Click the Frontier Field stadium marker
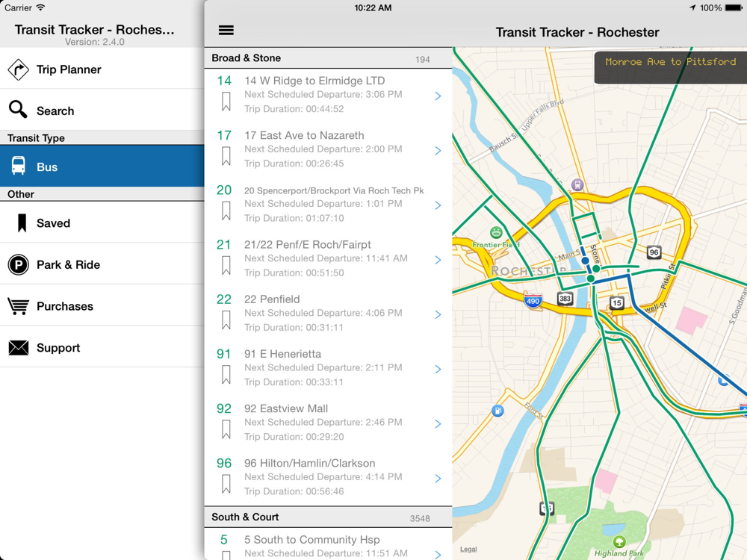The width and height of the screenshot is (747, 560). pyautogui.click(x=496, y=233)
